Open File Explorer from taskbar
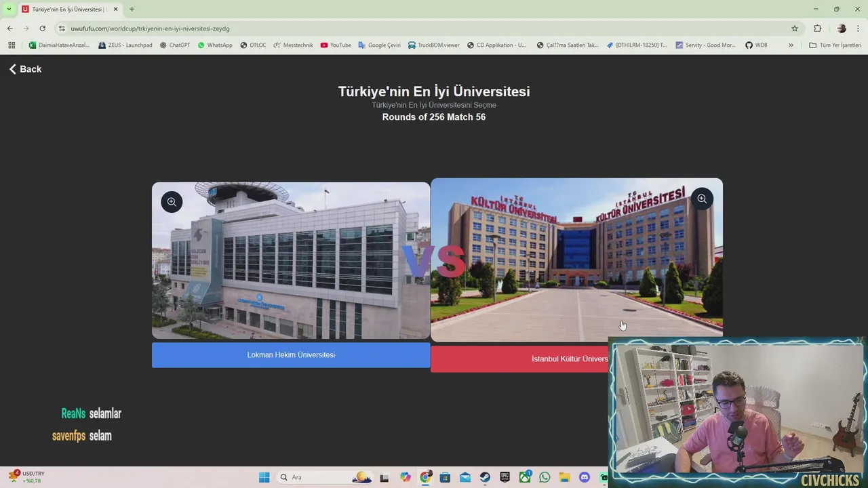This screenshot has width=868, height=488. click(x=564, y=477)
